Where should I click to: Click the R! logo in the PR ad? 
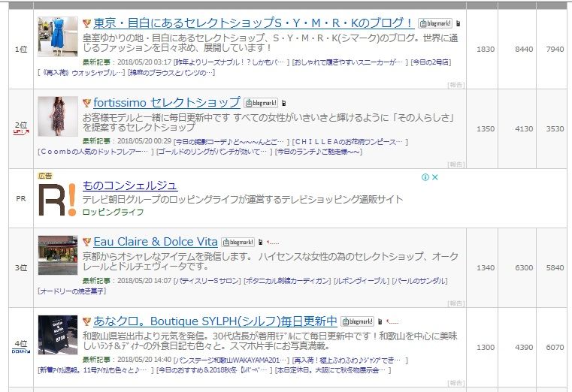point(57,200)
